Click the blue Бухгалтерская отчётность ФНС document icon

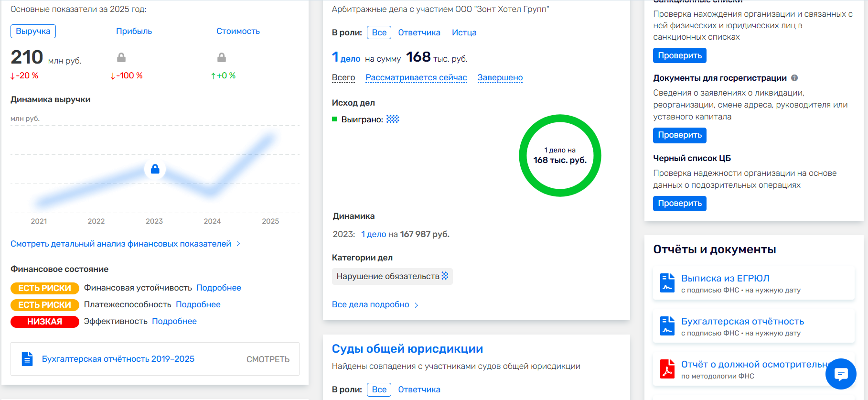pos(667,325)
